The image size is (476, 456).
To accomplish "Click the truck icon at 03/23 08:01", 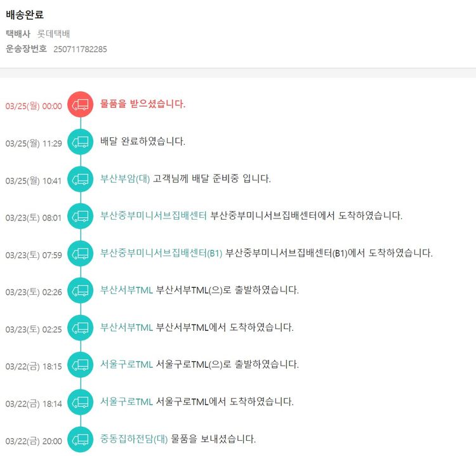I will tap(81, 216).
